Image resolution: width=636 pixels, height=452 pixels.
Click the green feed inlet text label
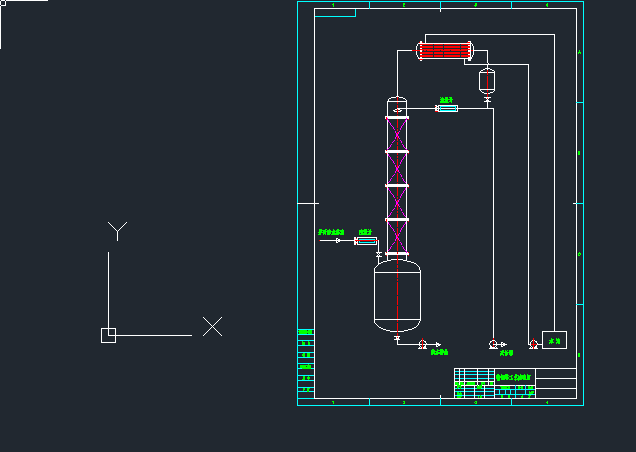331,232
